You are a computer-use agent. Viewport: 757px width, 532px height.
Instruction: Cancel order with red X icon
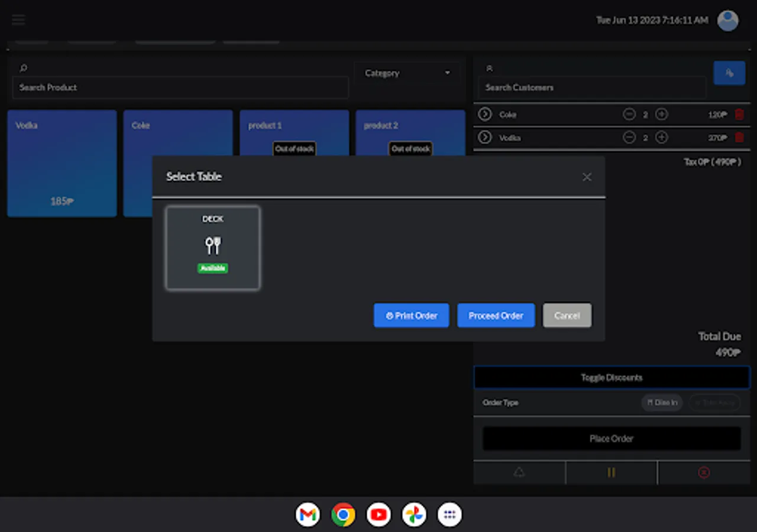pyautogui.click(x=704, y=472)
